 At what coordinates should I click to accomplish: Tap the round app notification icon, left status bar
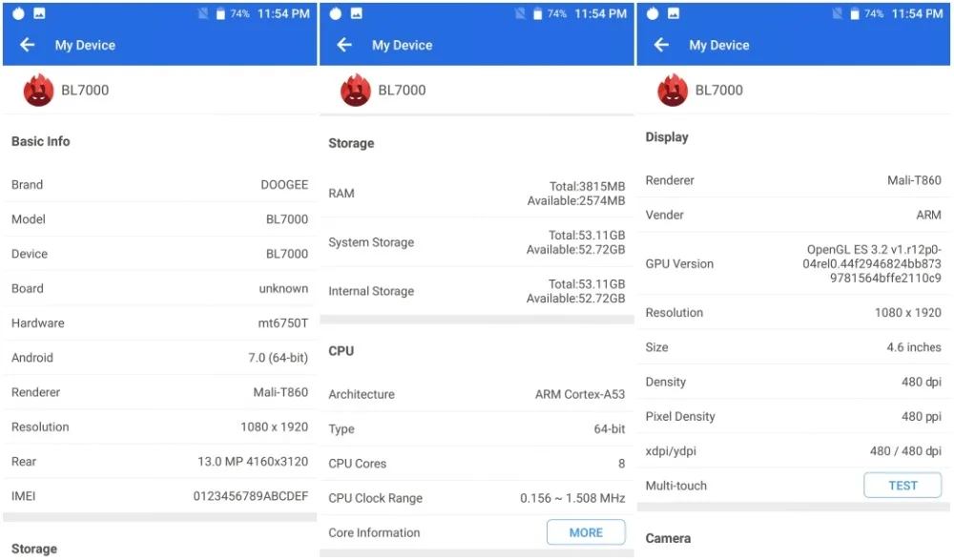tap(18, 12)
